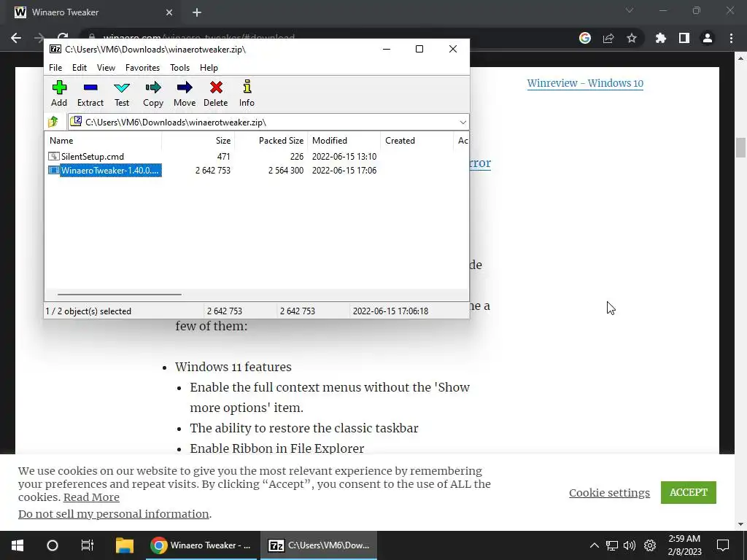
Task: Open Chrome tab search dropdown
Action: tap(630, 10)
